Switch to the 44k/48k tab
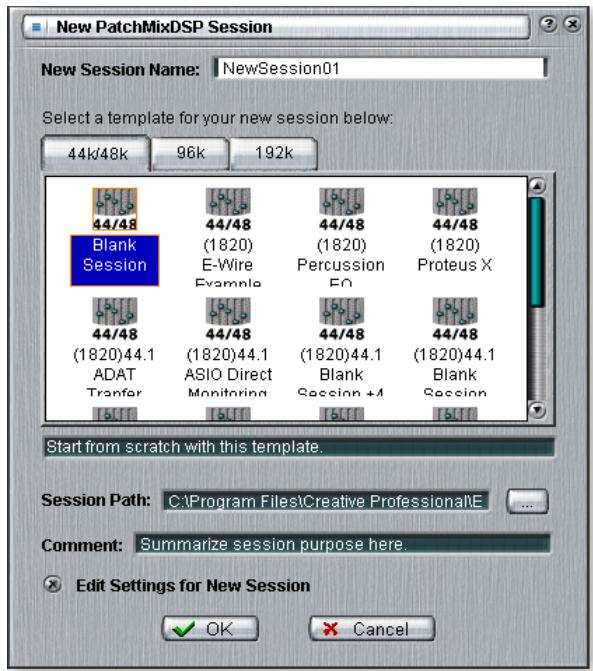Viewport: 593px width, 671px height. [96, 153]
